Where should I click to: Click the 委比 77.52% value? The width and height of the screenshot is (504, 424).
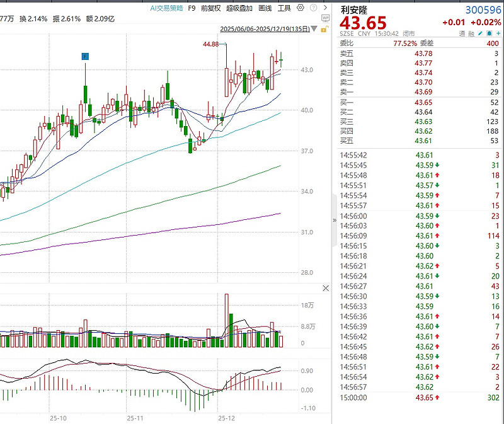pyautogui.click(x=405, y=43)
